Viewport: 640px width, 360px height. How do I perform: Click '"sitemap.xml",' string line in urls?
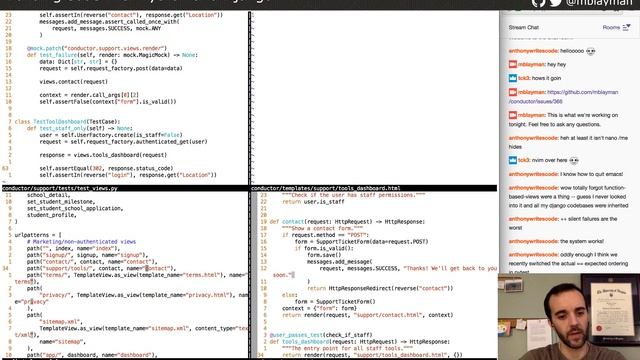[x=61, y=322]
